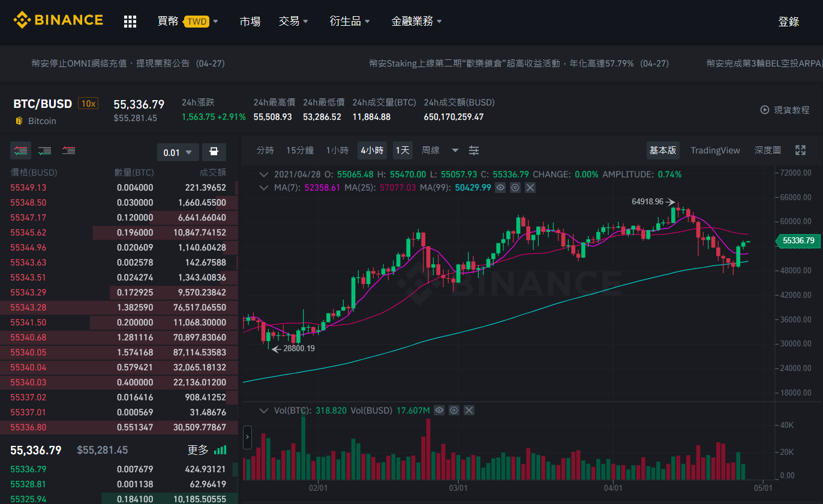
Task: Select the 15分鐘 interval
Action: pos(300,150)
